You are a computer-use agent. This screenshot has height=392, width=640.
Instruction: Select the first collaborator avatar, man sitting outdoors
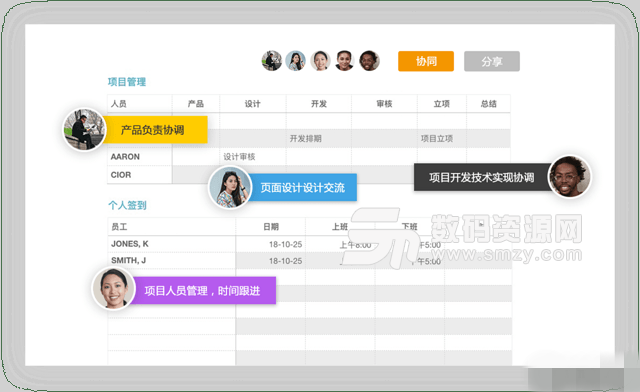[272, 61]
